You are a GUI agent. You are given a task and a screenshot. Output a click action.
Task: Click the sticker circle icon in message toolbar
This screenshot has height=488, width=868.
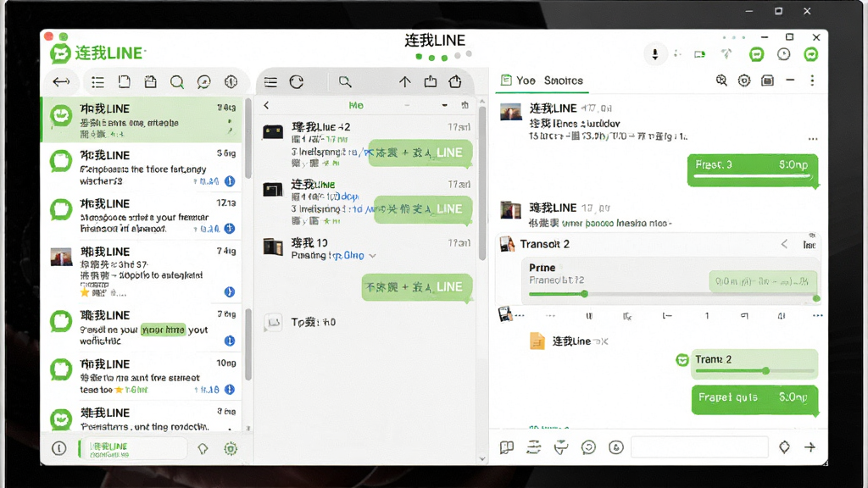(x=616, y=447)
